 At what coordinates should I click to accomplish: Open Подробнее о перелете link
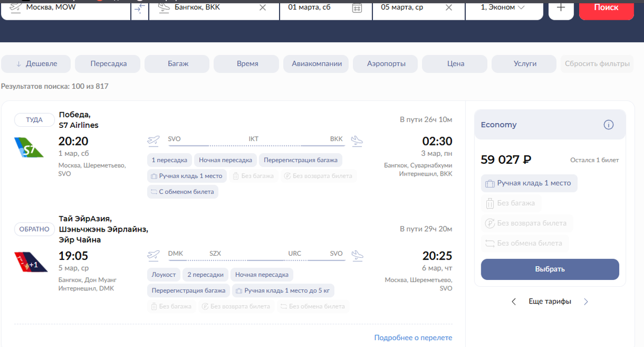pos(413,338)
